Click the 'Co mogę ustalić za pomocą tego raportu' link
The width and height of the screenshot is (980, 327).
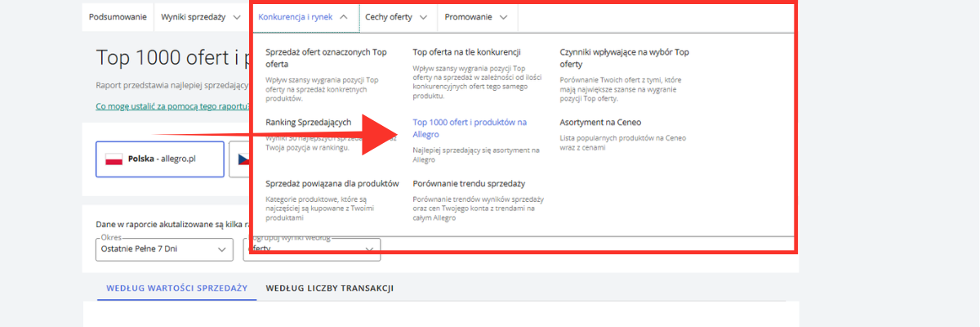(171, 105)
